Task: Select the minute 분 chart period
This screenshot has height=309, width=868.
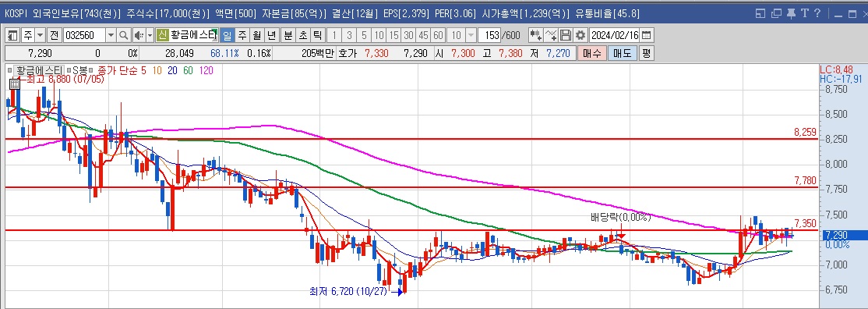Action: tap(288, 36)
